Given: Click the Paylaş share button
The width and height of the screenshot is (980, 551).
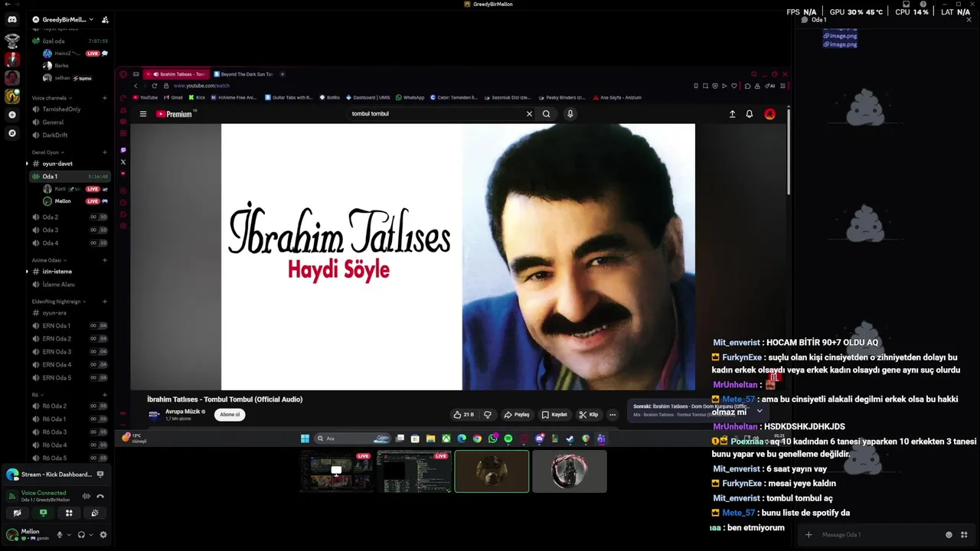Looking at the screenshot, I should click(x=517, y=415).
